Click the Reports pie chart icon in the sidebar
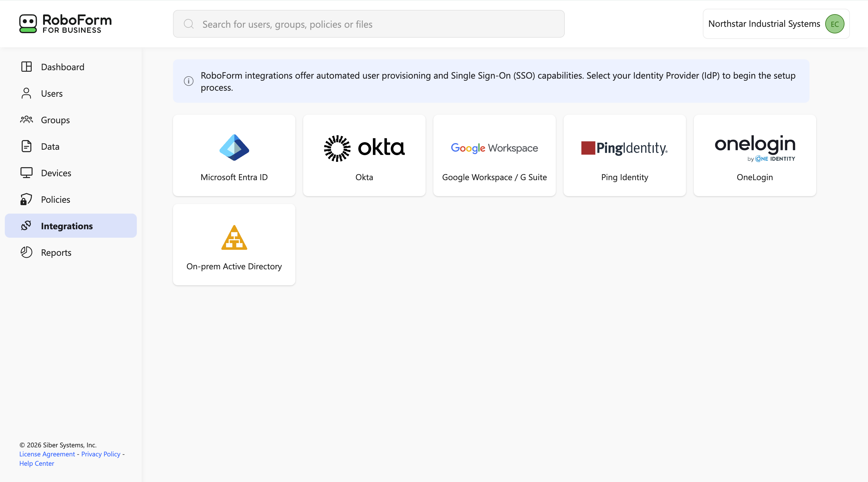Viewport: 868px width, 482px height. 26,252
